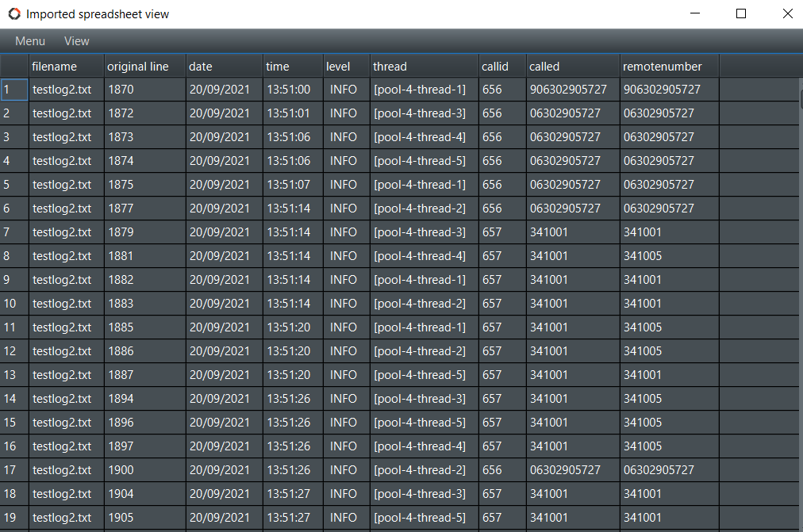This screenshot has height=532, width=803.
Task: Select callid 657 in row 7
Action: point(503,232)
